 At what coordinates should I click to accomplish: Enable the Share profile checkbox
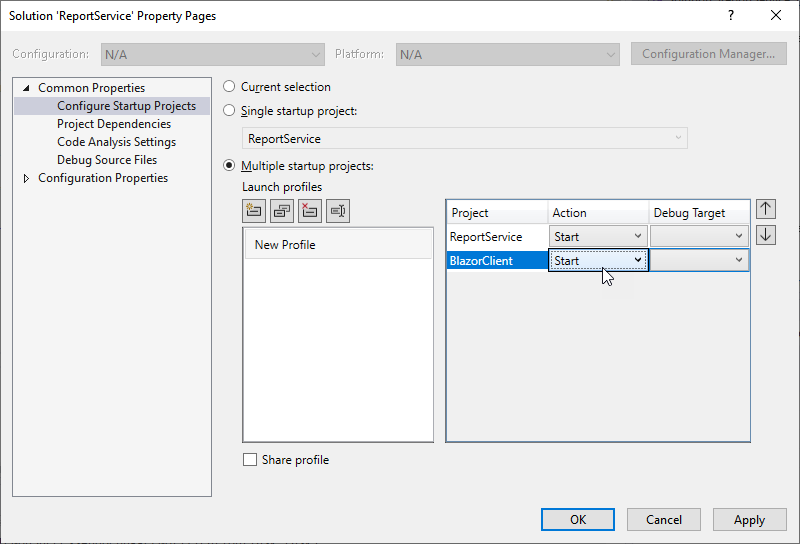(x=250, y=460)
